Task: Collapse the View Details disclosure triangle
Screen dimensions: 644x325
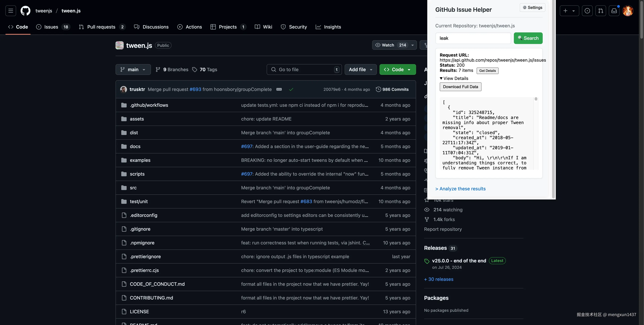Action: pos(441,78)
